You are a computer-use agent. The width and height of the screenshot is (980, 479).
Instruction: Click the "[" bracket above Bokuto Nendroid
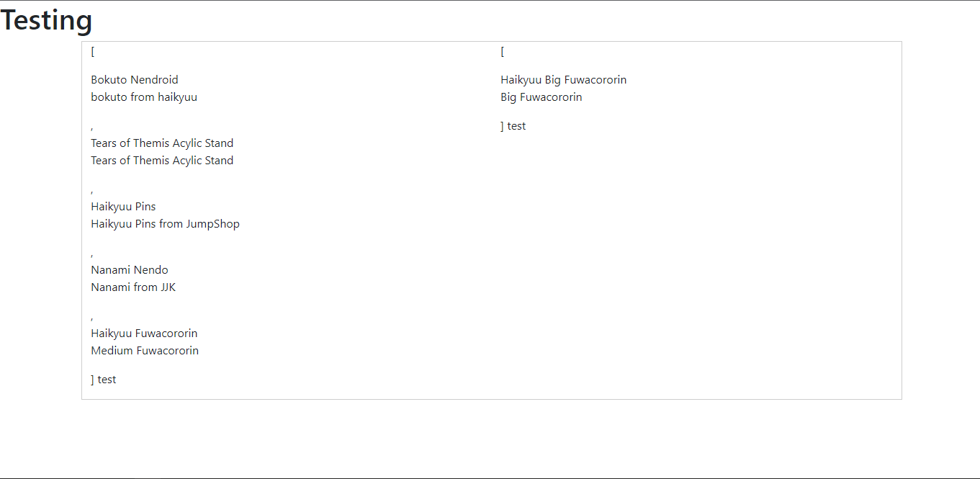pos(93,52)
